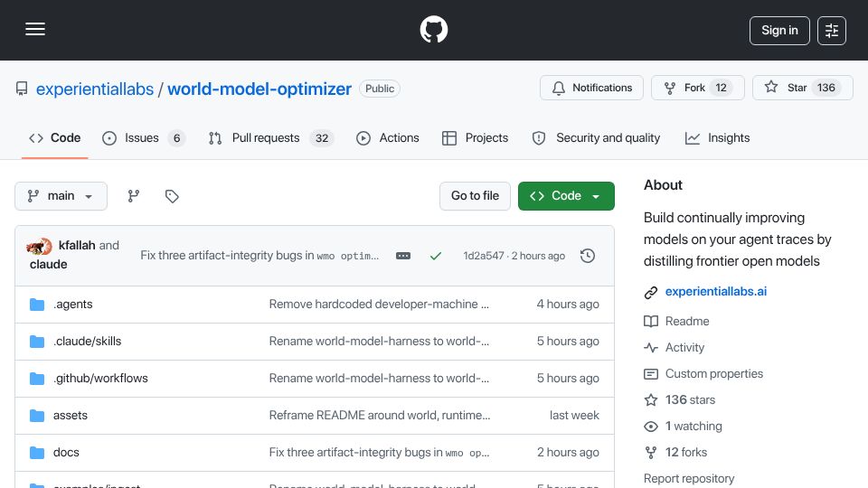View tags via the tag icon
Viewport: 868px width, 488px height.
[x=172, y=196]
